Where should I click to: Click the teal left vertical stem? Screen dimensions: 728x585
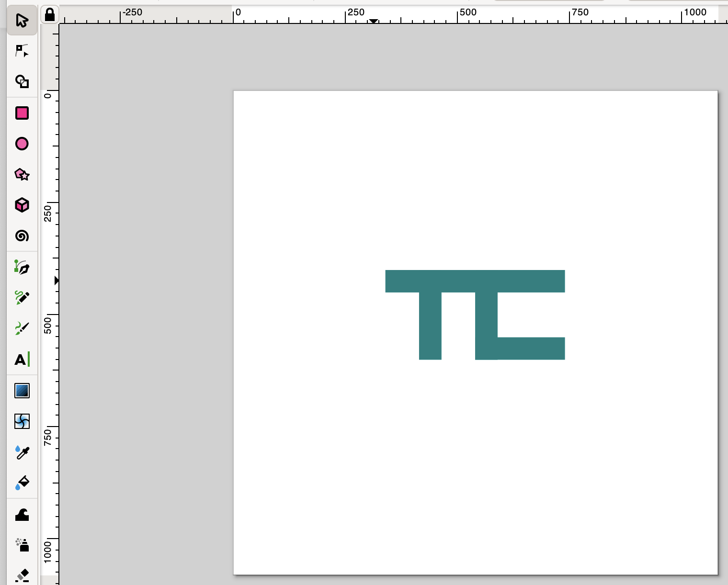point(430,326)
